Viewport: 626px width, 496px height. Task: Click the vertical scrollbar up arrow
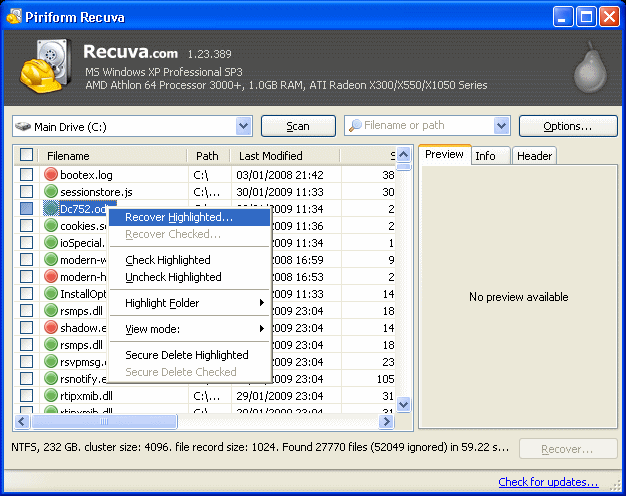(404, 154)
